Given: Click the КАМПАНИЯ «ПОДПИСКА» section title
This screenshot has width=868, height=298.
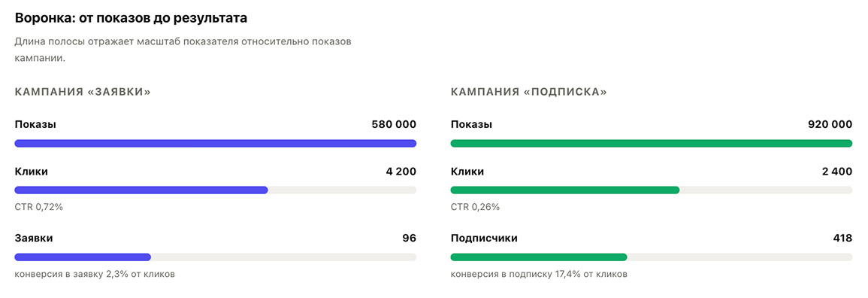Looking at the screenshot, I should (x=528, y=92).
